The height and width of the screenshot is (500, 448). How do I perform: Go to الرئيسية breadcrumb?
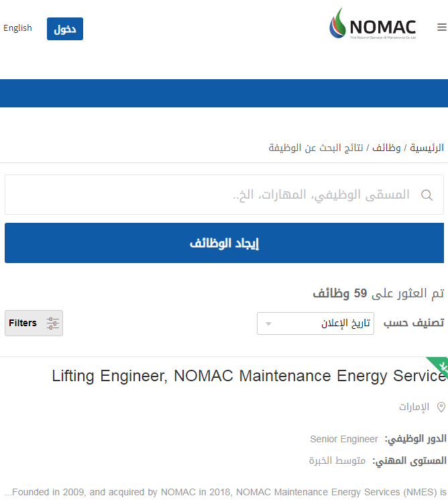coord(427,147)
